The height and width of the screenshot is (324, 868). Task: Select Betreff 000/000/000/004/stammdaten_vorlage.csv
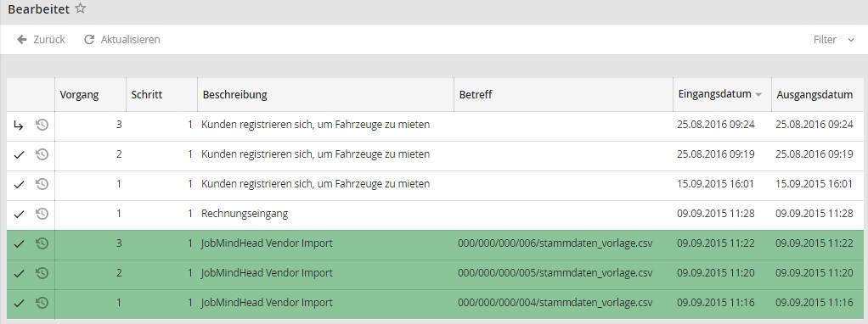tap(555, 303)
